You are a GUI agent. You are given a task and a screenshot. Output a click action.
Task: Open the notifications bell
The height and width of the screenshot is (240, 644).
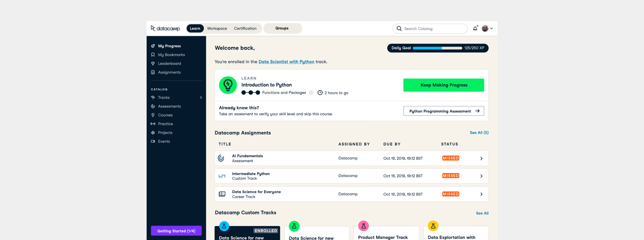pyautogui.click(x=475, y=28)
